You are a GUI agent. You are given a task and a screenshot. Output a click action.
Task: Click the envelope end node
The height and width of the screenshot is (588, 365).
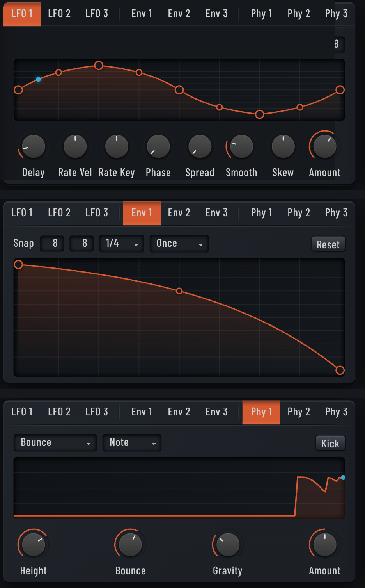tap(340, 370)
